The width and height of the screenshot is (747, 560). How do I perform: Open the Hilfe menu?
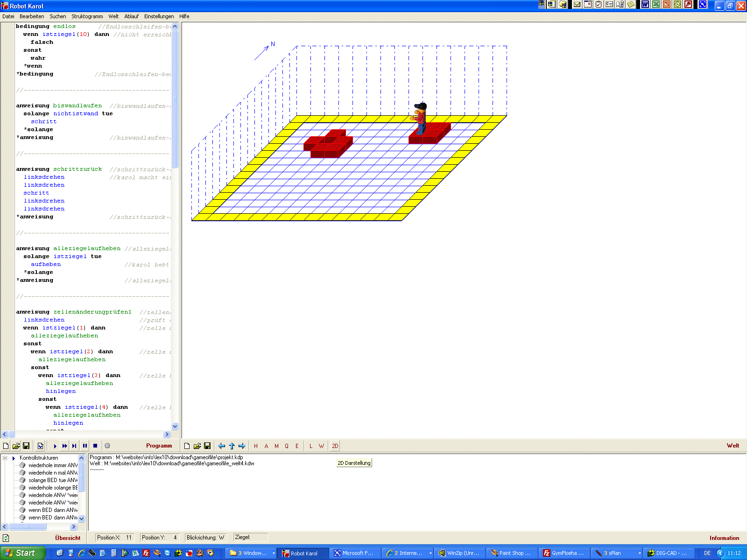(184, 16)
